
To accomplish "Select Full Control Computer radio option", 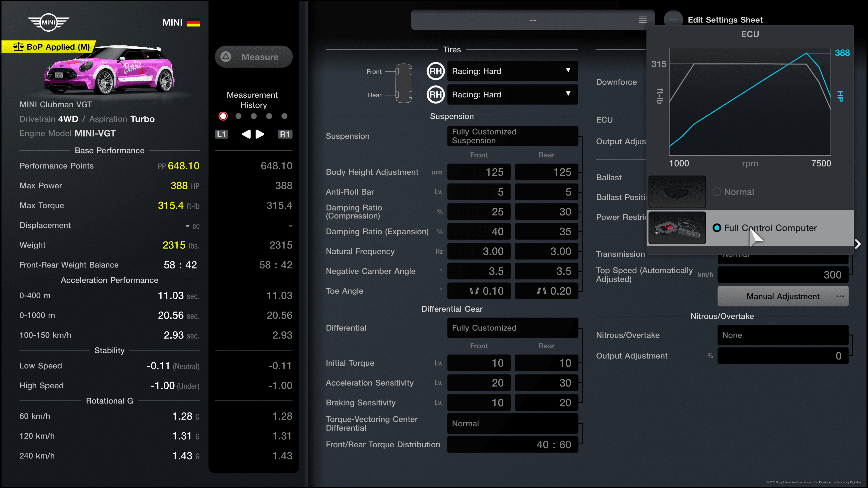I will tap(717, 228).
